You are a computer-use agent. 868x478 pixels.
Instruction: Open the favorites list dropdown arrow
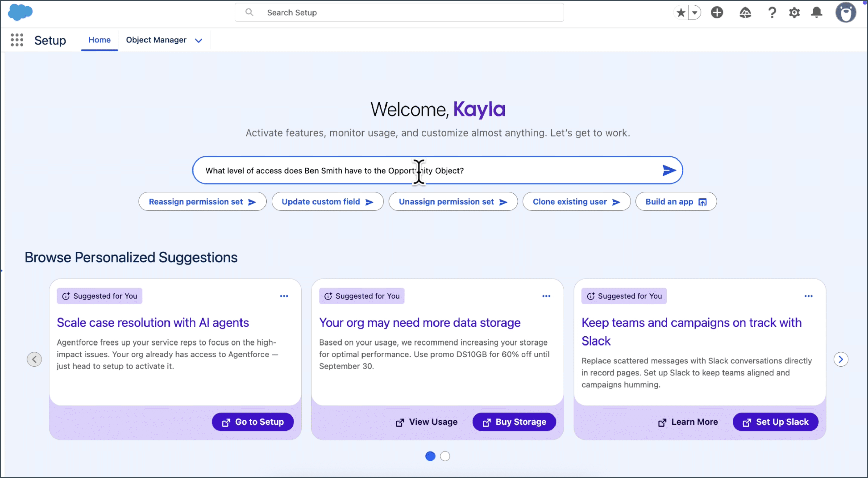point(694,13)
